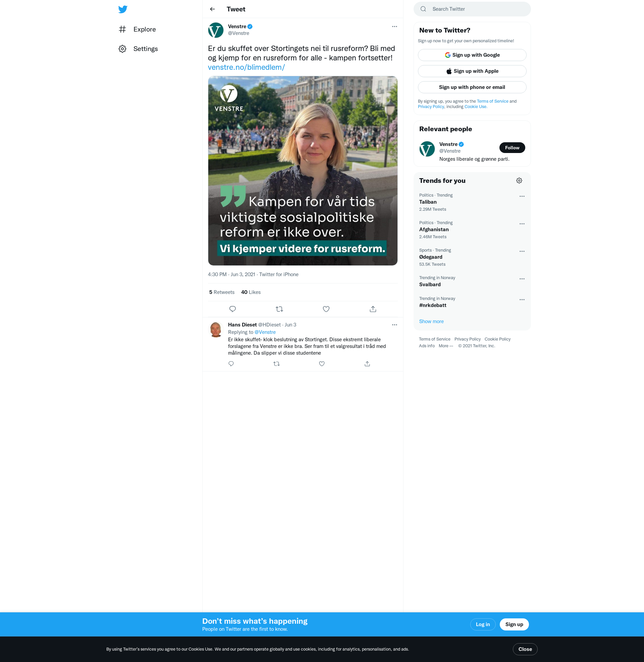Open Explore from the sidebar
Viewport: 644px width, 662px height.
click(x=137, y=30)
